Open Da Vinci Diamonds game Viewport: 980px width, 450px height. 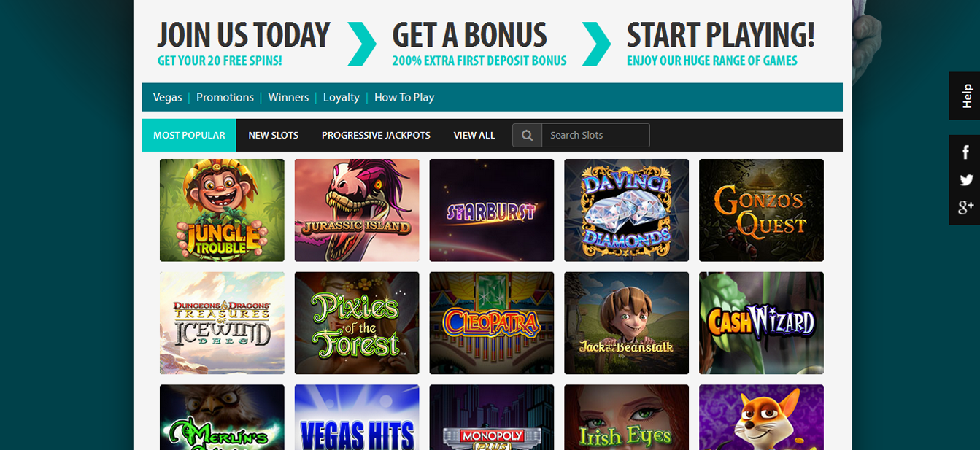(x=626, y=210)
